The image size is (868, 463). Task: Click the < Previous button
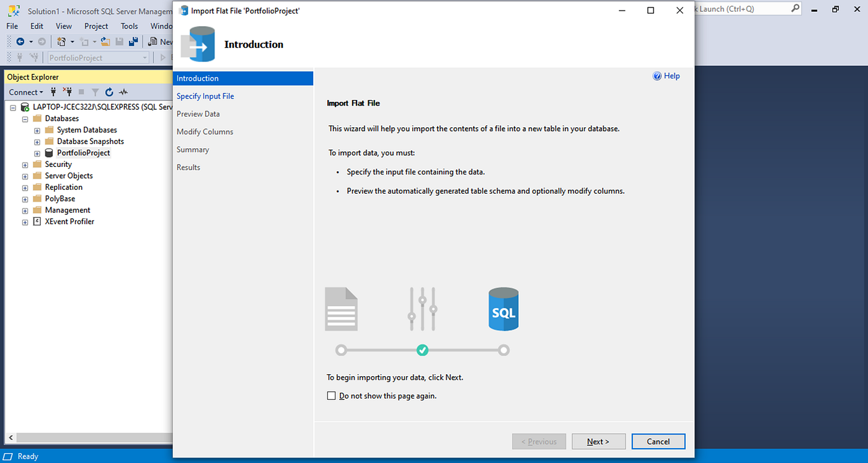pos(539,441)
